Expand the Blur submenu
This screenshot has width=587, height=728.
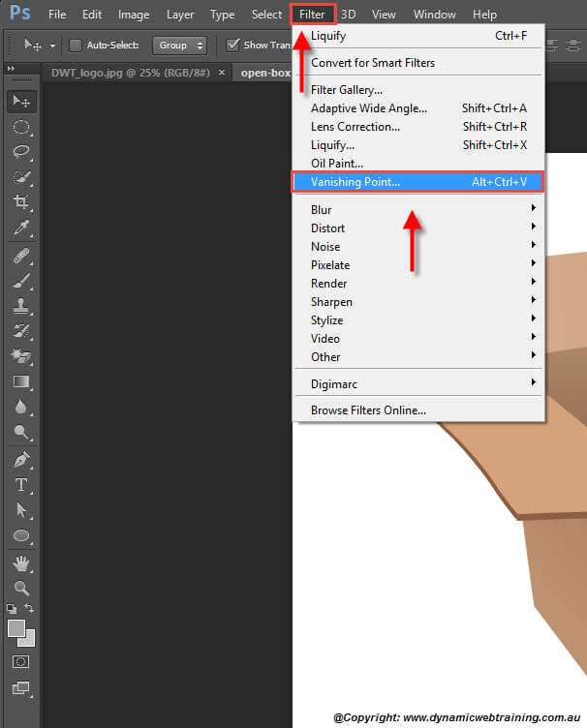click(418, 210)
